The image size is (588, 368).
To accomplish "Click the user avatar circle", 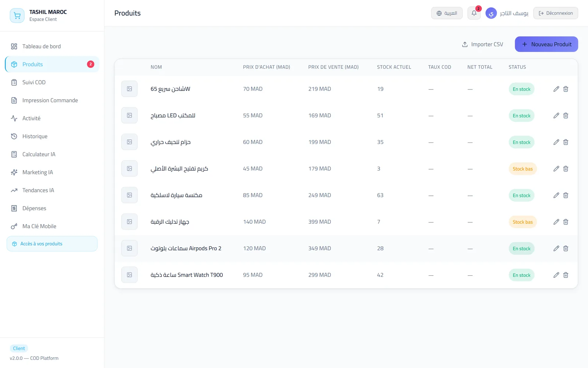I will [491, 13].
